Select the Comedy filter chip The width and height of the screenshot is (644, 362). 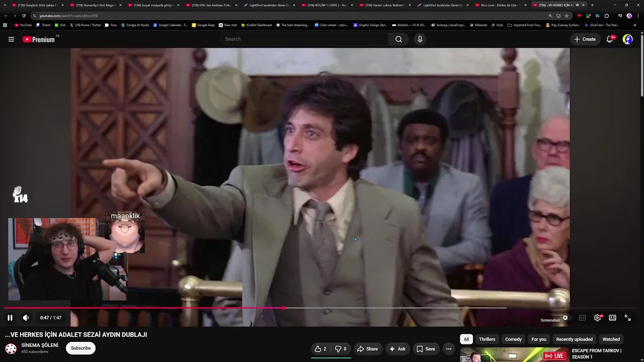tap(513, 339)
